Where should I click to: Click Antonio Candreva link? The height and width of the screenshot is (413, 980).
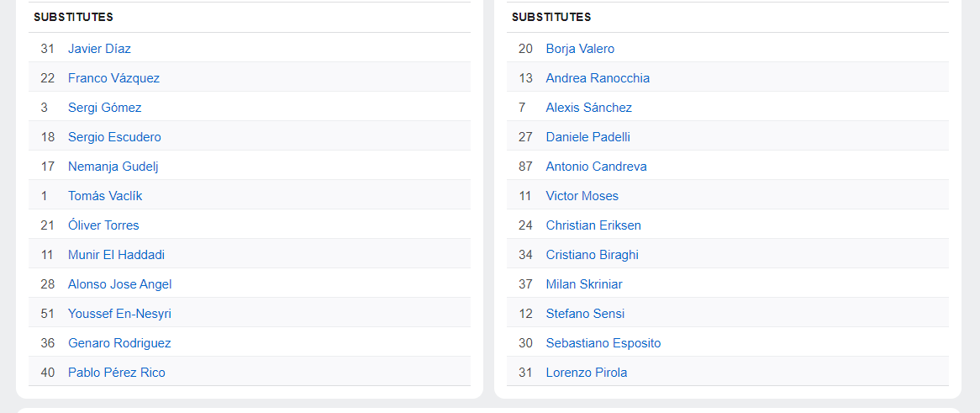596,167
